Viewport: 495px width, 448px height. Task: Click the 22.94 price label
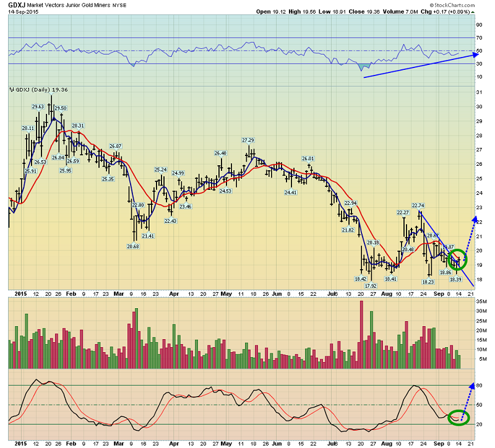[350, 203]
